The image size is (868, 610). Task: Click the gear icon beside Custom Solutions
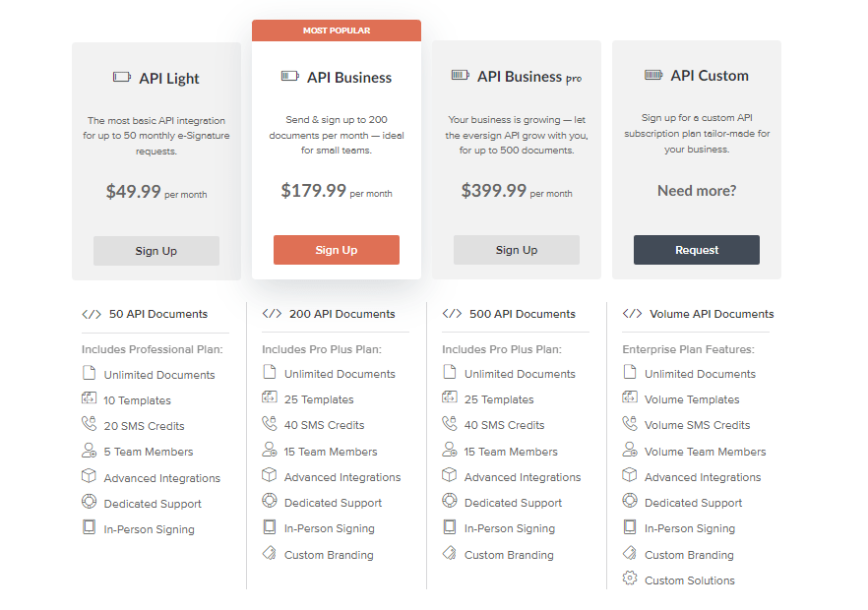tap(630, 579)
